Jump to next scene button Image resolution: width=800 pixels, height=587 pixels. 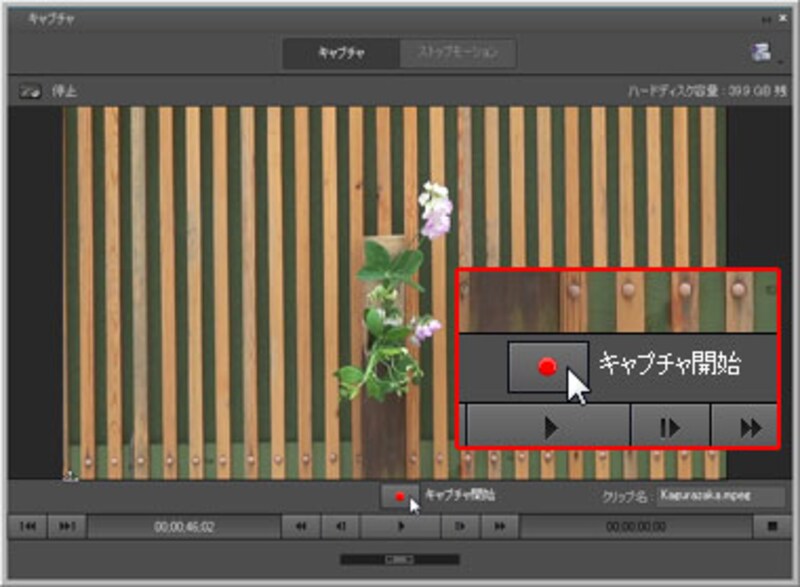pos(67,526)
